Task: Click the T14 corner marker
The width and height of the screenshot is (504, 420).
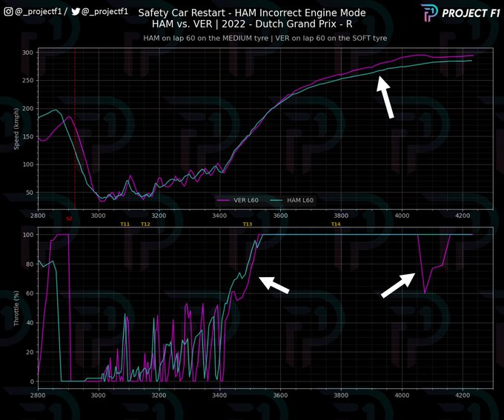Action: (336, 224)
